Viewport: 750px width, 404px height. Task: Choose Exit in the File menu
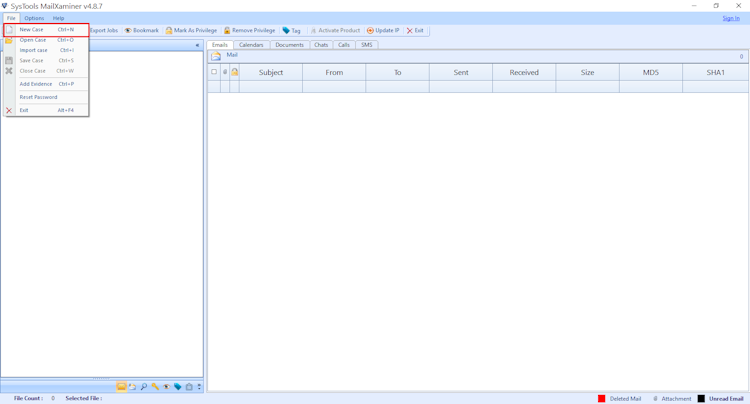click(x=46, y=110)
